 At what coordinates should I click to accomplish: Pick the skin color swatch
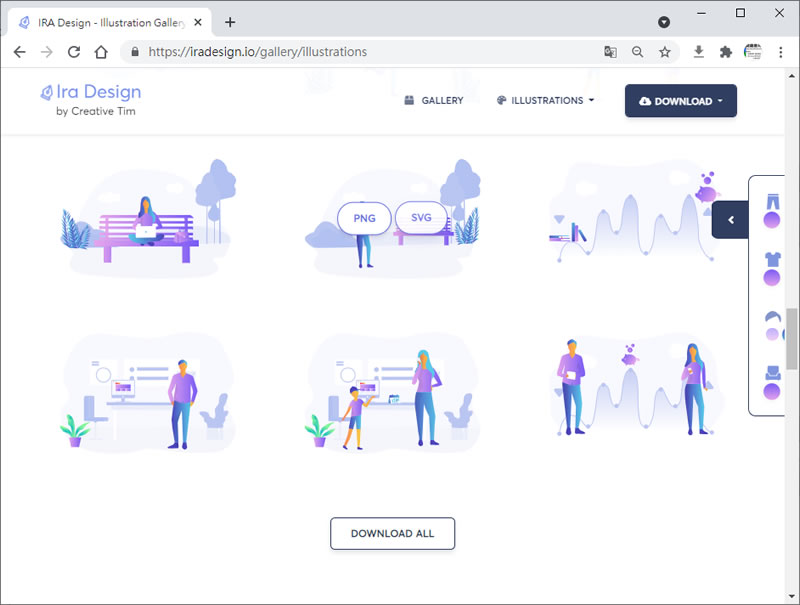click(771, 392)
